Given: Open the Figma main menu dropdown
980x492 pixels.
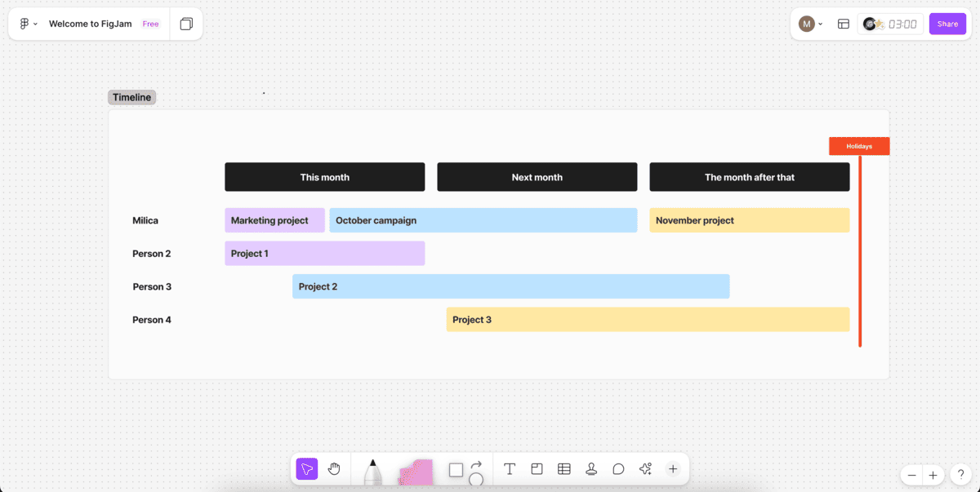Looking at the screenshot, I should [x=28, y=24].
